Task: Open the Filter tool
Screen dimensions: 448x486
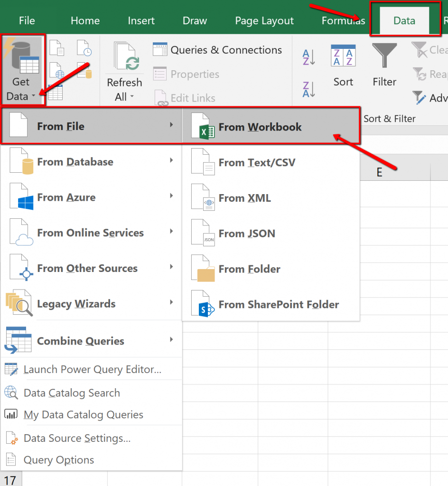Action: (x=384, y=66)
